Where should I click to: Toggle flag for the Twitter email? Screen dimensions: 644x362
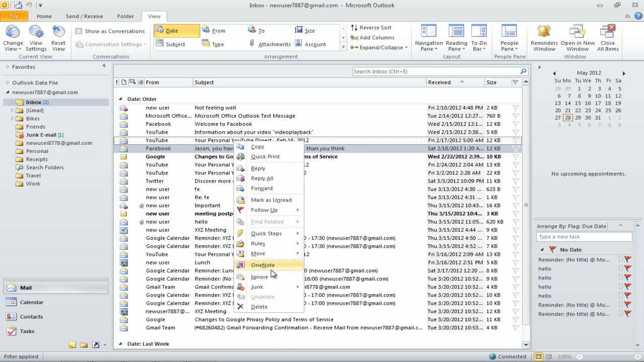pos(516,181)
